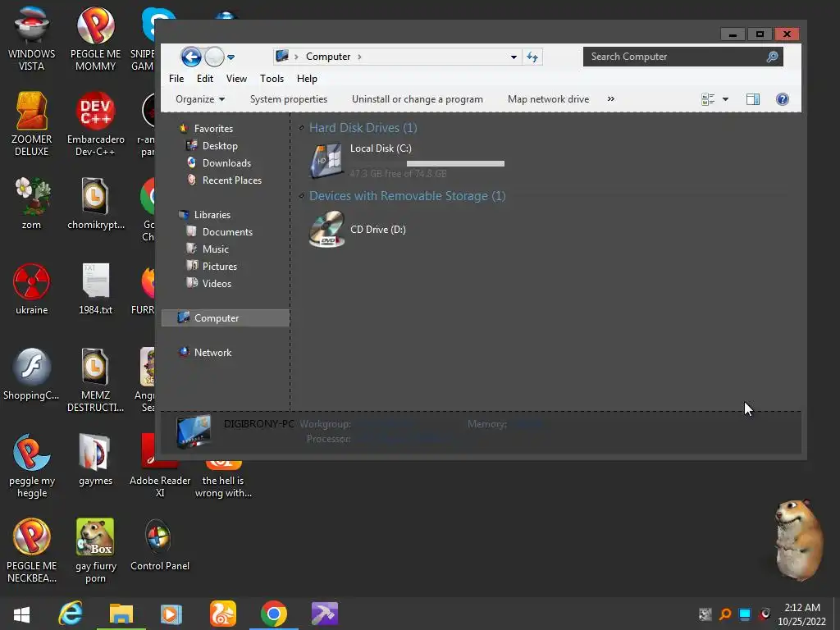
Task: Select ZOOMER DELUXE desktop icon
Action: 32,125
